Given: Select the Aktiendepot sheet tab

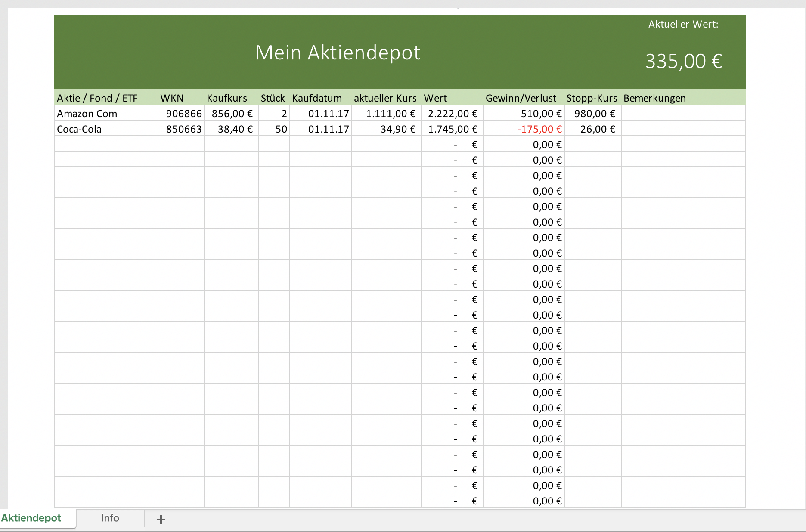Looking at the screenshot, I should 31,518.
